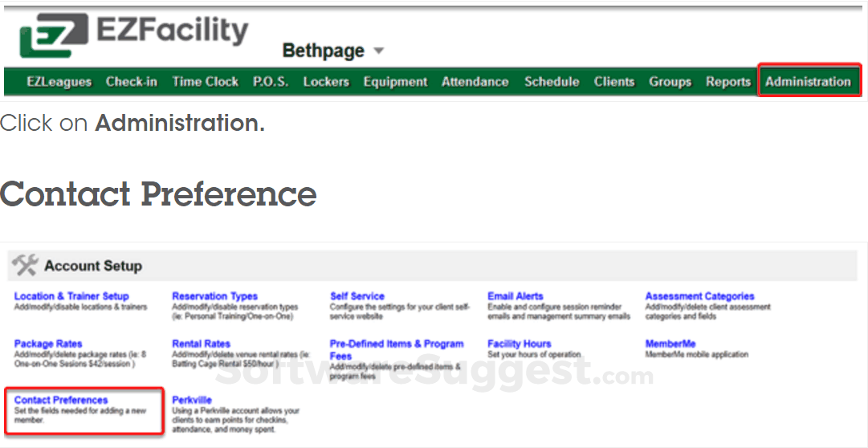Click the P.O.S. menu item
Screen dimensions: 868x448
271,82
